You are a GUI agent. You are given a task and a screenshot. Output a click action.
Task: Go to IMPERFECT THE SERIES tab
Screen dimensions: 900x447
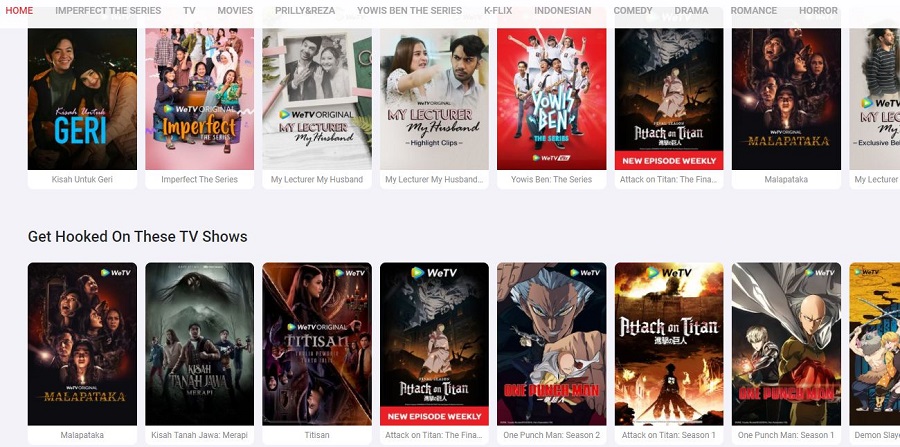(108, 10)
